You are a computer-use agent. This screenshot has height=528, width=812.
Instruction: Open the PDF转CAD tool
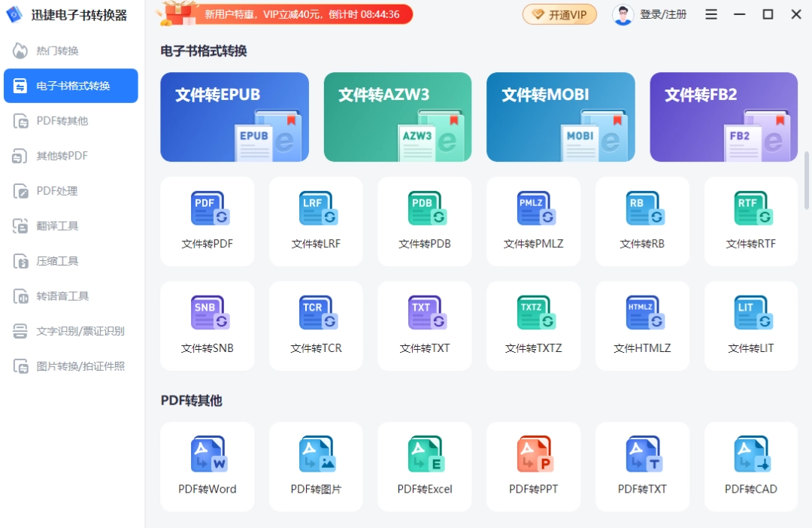(x=750, y=466)
